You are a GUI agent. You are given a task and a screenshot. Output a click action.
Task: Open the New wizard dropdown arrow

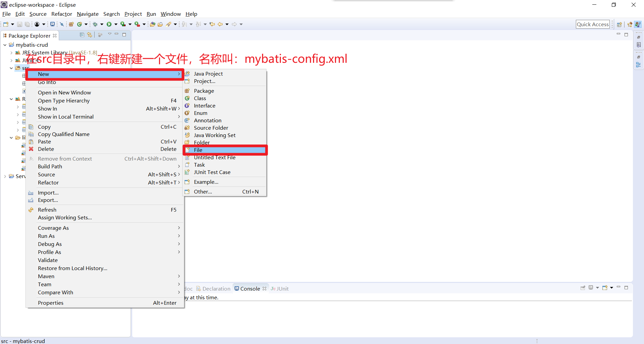(12, 24)
